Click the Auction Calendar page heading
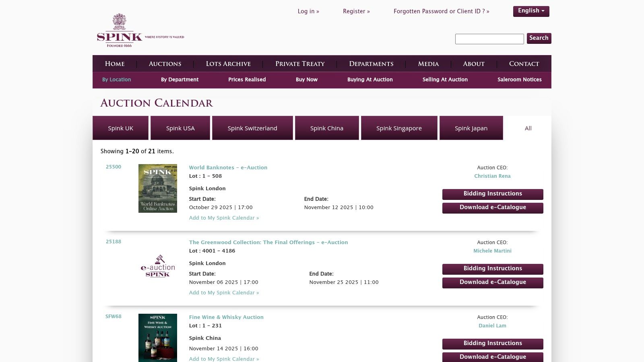The width and height of the screenshot is (644, 362). coord(157,103)
